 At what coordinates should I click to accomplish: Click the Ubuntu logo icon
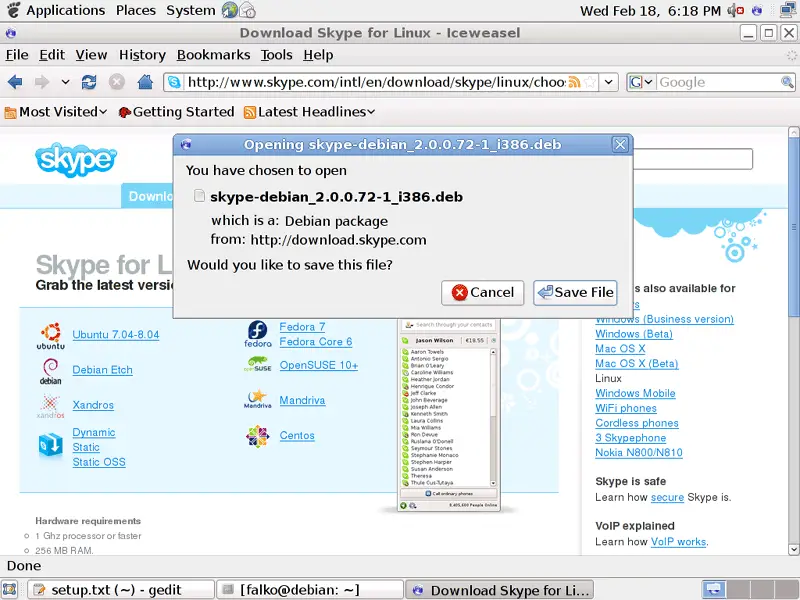(x=51, y=336)
